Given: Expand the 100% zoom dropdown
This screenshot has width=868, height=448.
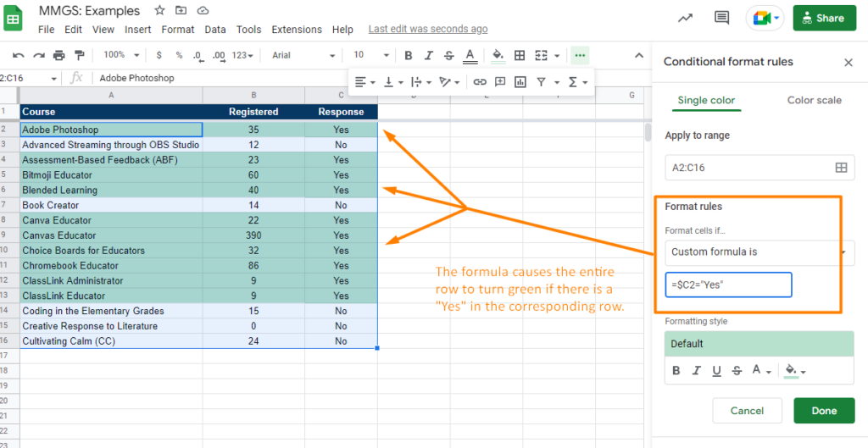Looking at the screenshot, I should 120,55.
